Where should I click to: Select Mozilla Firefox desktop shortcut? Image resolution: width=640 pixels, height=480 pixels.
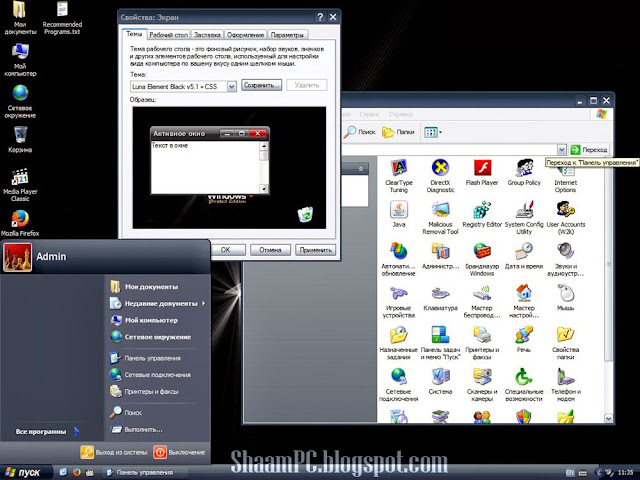(20, 223)
